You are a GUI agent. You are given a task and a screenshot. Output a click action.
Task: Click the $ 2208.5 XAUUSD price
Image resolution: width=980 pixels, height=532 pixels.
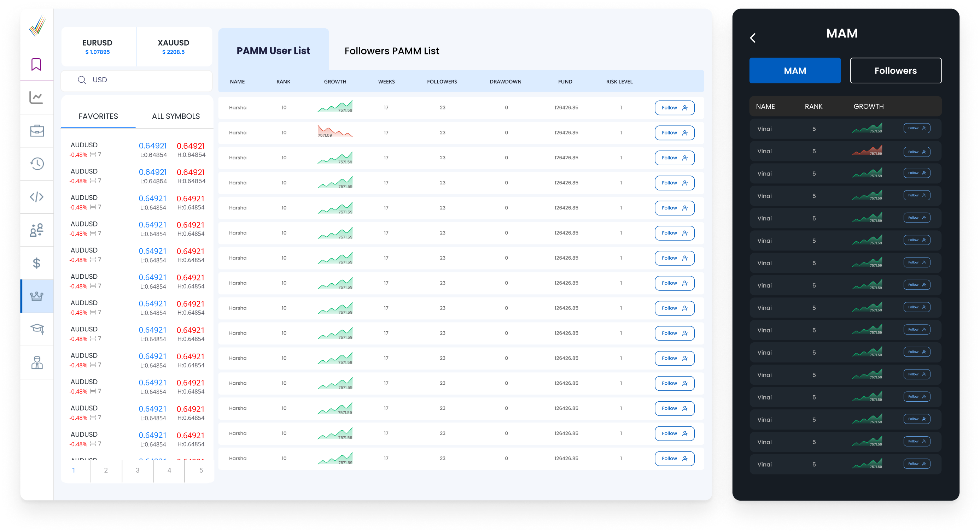point(174,52)
